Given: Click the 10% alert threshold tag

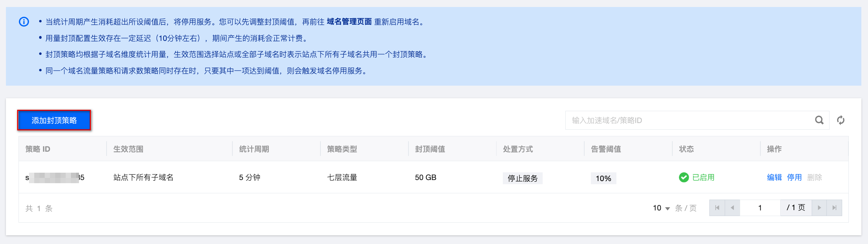Looking at the screenshot, I should 603,178.
